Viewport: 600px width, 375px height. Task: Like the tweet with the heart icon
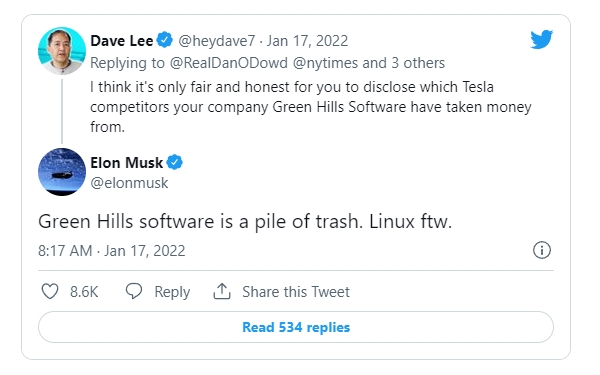[50, 292]
